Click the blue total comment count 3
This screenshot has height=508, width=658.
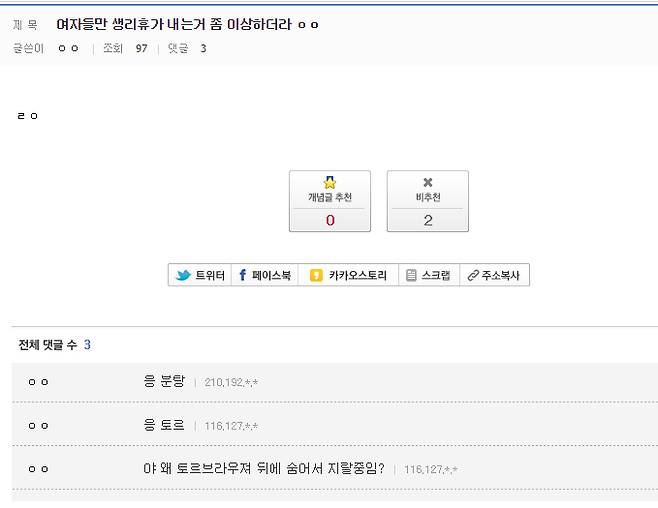point(87,345)
